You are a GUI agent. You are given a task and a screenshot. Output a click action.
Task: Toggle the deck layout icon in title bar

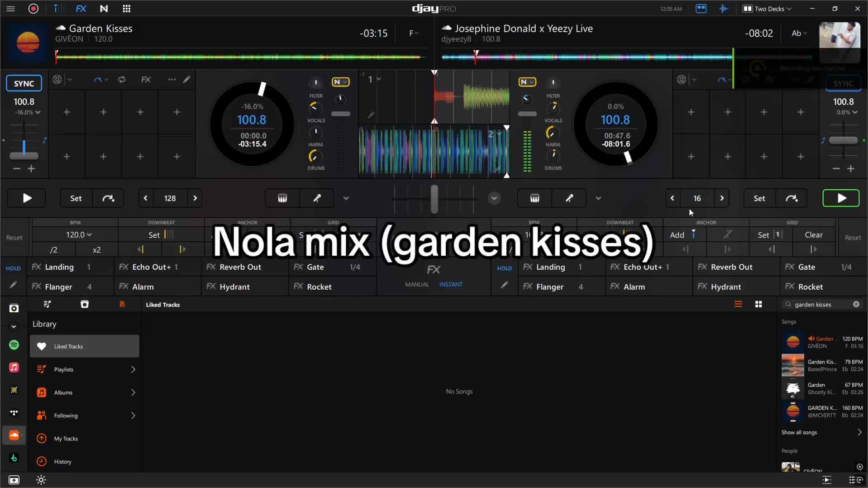tap(701, 9)
